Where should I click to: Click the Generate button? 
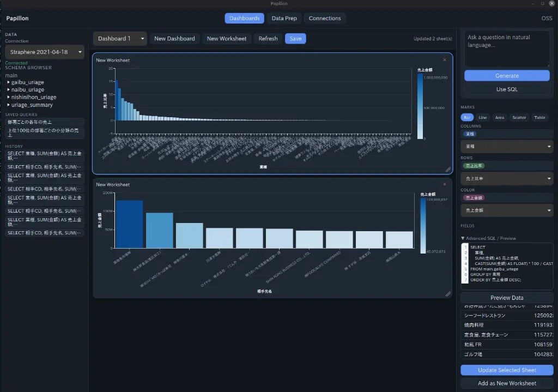pyautogui.click(x=507, y=76)
